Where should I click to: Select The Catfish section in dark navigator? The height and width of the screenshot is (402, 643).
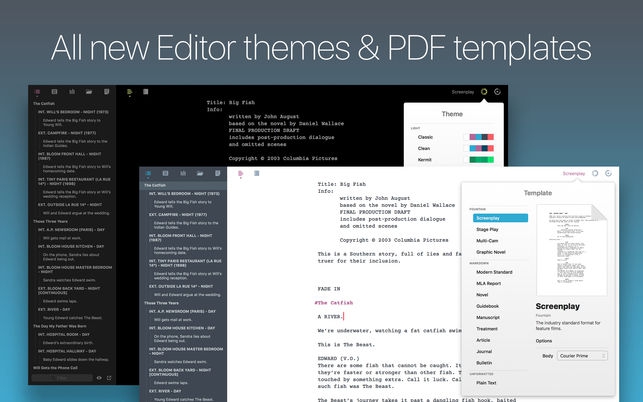click(x=44, y=104)
